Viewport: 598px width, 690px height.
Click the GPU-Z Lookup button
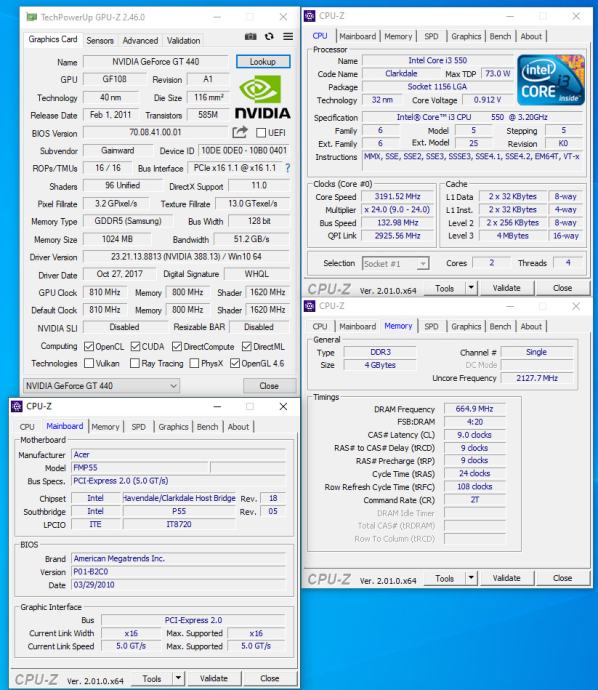tap(263, 62)
